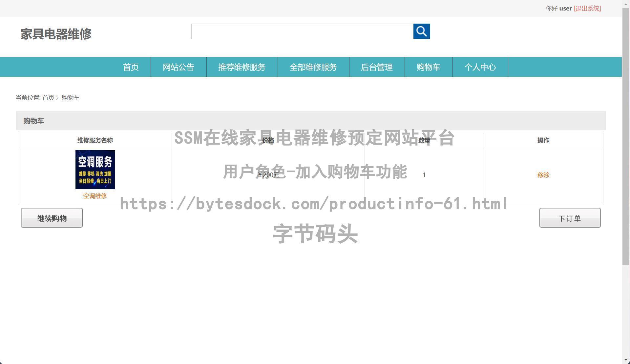Screen dimensions: 630x364
Task: Go to 推荐维修服务 page
Action: tap(242, 67)
